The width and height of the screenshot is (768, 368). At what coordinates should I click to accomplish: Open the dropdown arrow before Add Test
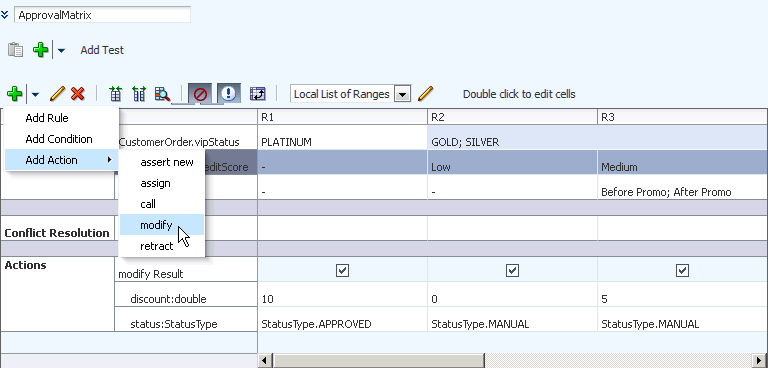(x=61, y=50)
